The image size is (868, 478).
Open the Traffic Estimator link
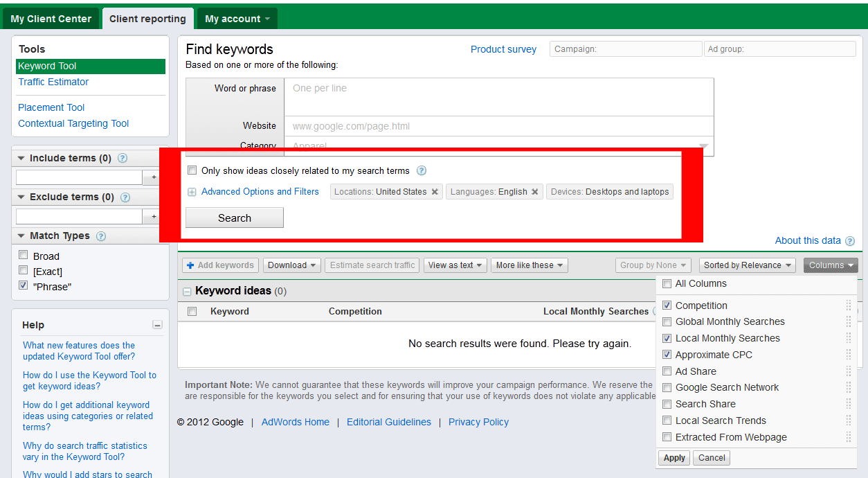[x=53, y=82]
